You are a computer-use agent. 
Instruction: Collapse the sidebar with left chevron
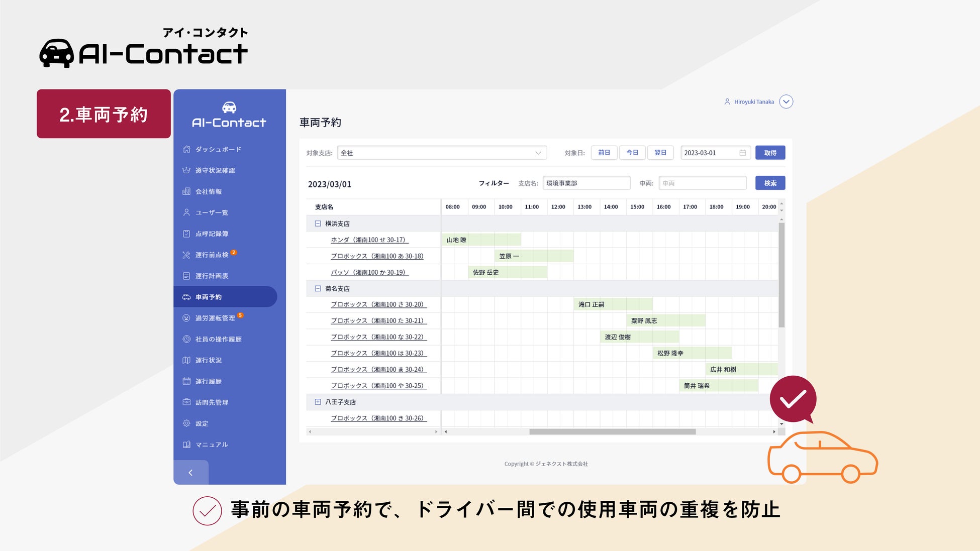[x=190, y=473]
